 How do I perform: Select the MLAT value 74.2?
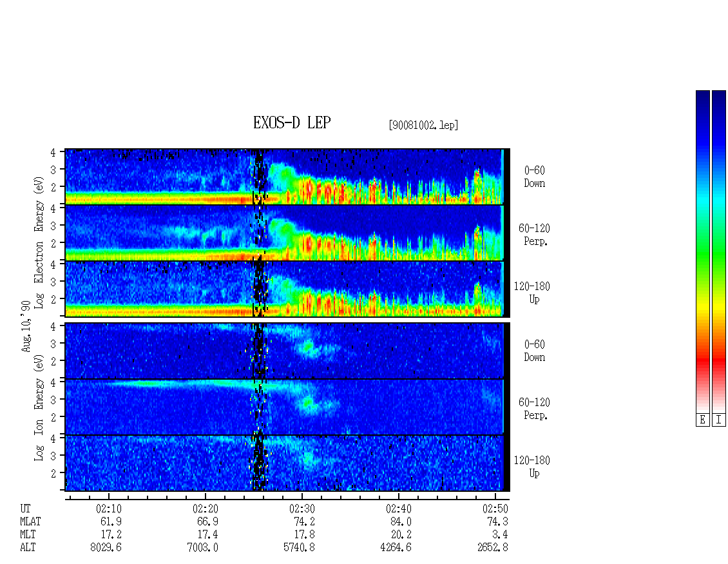pyautogui.click(x=304, y=521)
